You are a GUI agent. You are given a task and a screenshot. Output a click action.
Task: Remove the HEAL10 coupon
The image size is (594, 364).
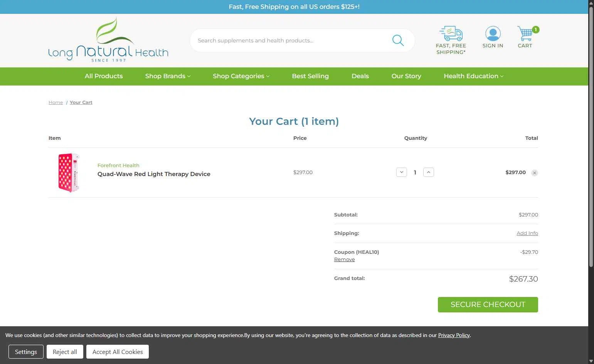pyautogui.click(x=344, y=260)
